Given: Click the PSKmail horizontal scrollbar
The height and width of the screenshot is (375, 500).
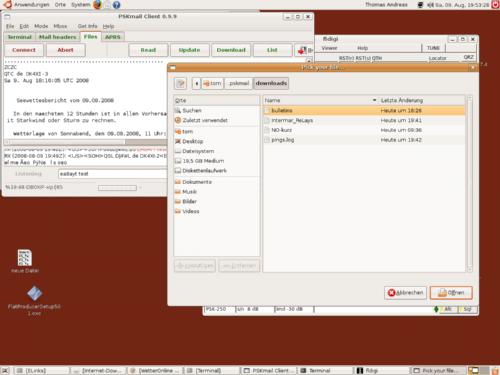Looking at the screenshot, I should [85, 142].
